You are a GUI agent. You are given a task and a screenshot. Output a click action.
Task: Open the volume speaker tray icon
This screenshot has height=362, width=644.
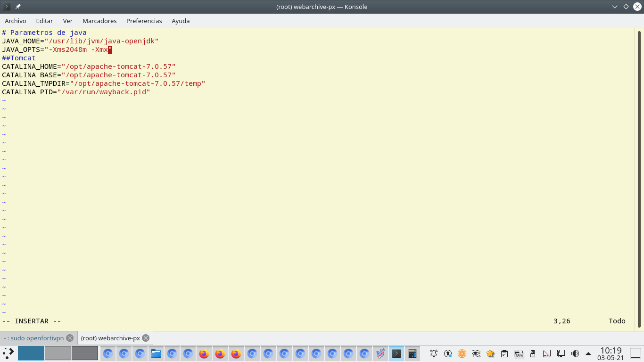[575, 354]
